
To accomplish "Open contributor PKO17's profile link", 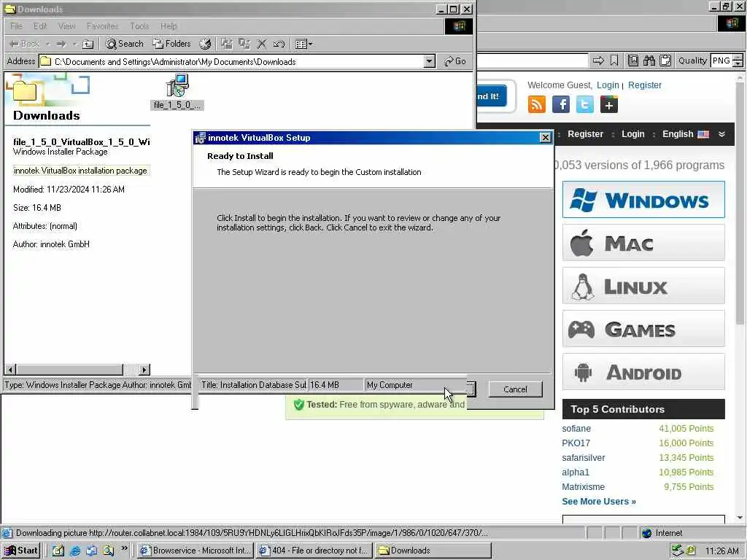I will pyautogui.click(x=576, y=443).
